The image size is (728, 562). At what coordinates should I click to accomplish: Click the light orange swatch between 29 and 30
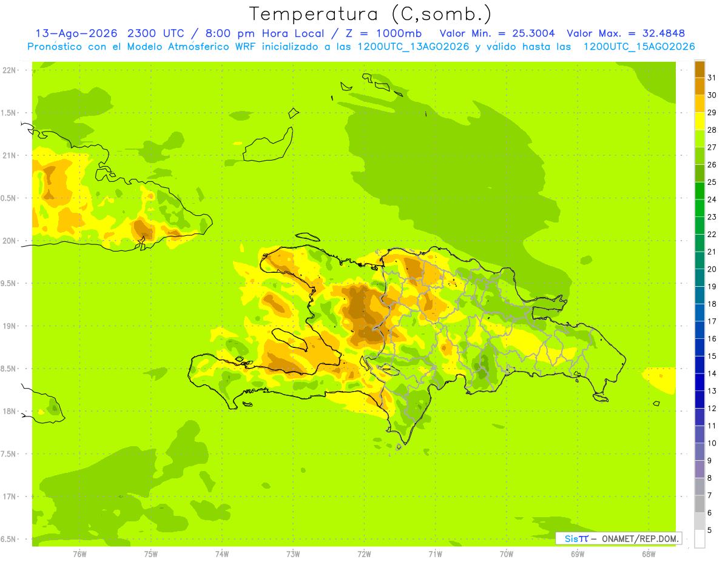tap(699, 104)
